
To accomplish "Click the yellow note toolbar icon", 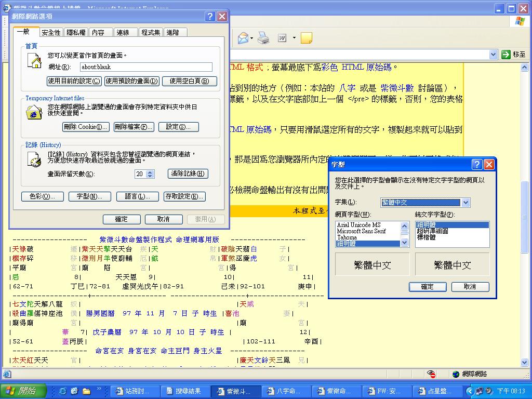I will pyautogui.click(x=307, y=38).
